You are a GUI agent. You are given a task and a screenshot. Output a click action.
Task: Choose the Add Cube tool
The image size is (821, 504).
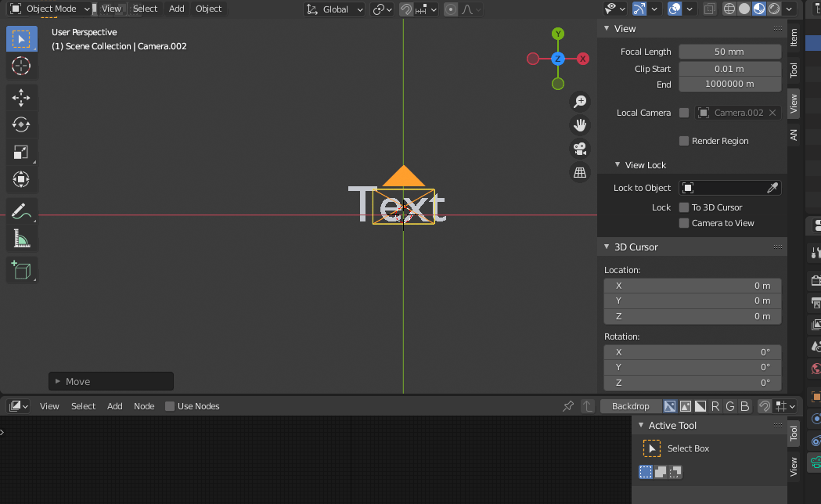tap(21, 270)
